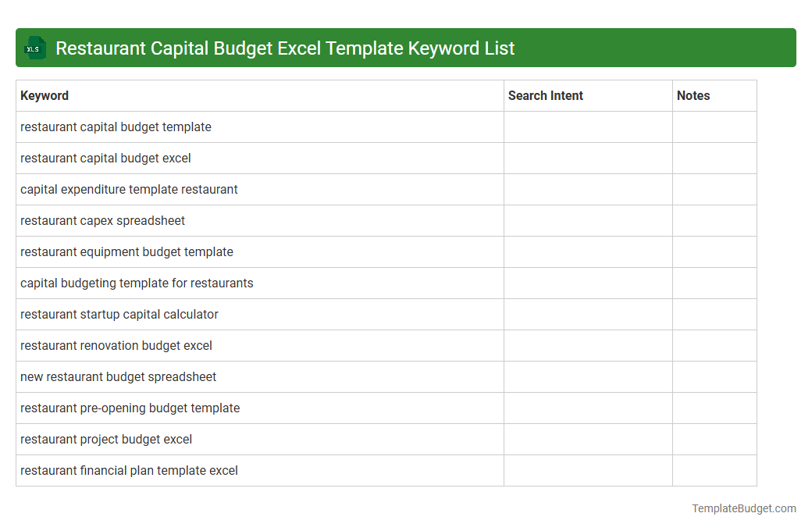Select keyword 'restaurant startup capital calculator'
The height and width of the screenshot is (531, 812).
point(119,314)
